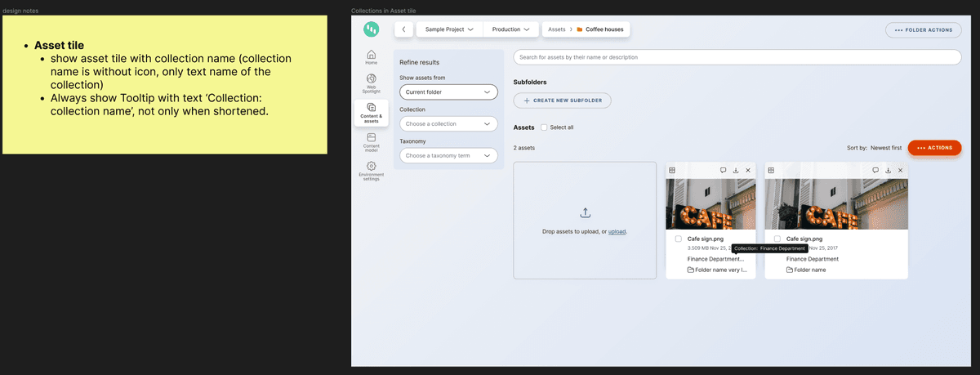Open Home from the left sidebar

point(371,56)
